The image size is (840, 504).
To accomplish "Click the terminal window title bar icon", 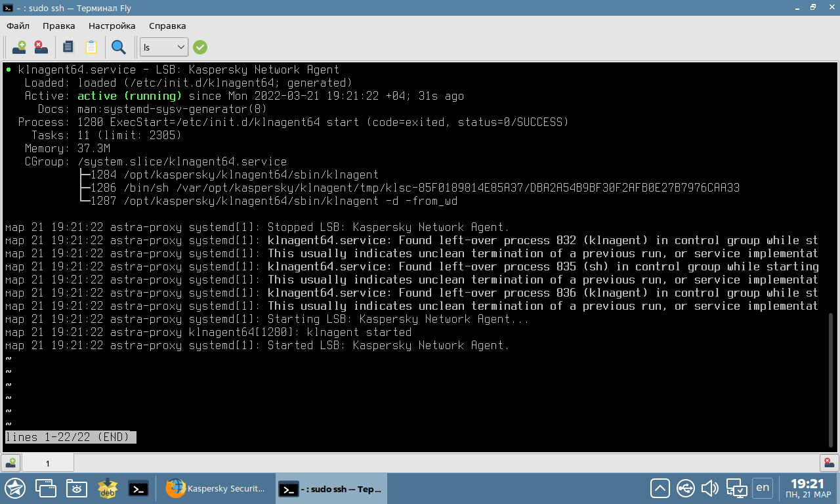I will point(9,7).
